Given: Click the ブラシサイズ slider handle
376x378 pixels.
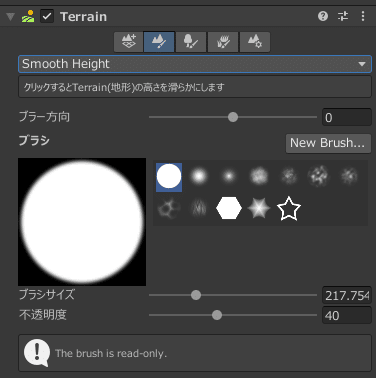Looking at the screenshot, I should tap(196, 295).
